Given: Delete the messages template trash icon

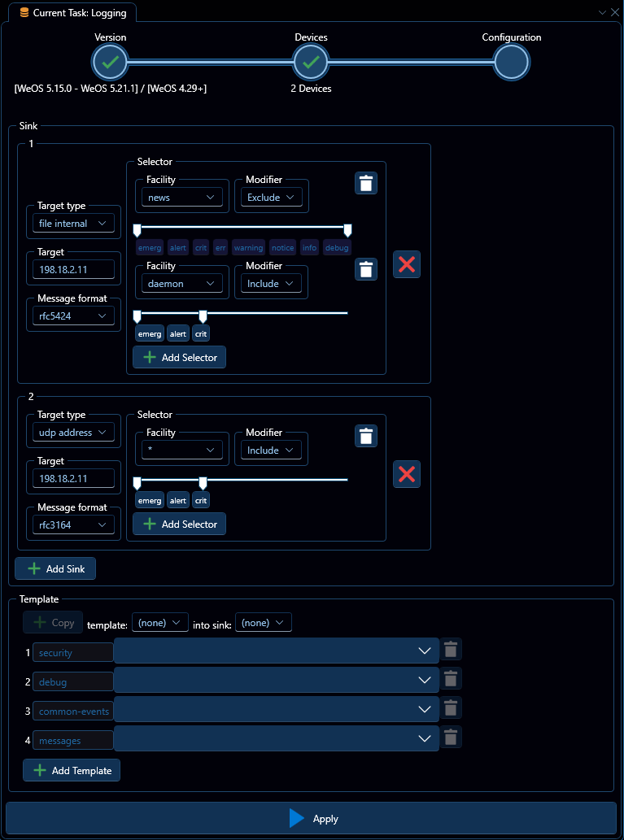Looking at the screenshot, I should [x=451, y=738].
